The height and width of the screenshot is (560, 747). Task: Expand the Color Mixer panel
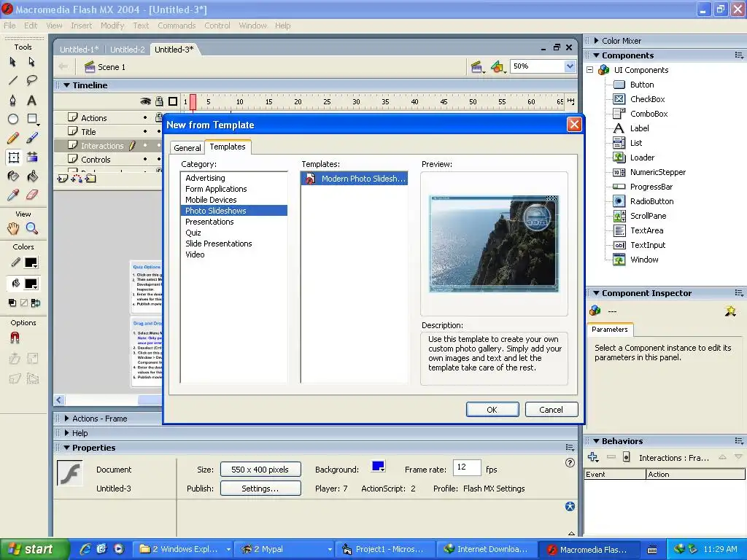(x=596, y=41)
